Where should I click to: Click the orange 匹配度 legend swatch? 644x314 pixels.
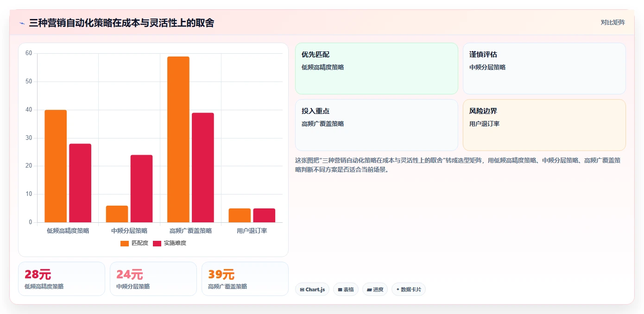pyautogui.click(x=125, y=243)
